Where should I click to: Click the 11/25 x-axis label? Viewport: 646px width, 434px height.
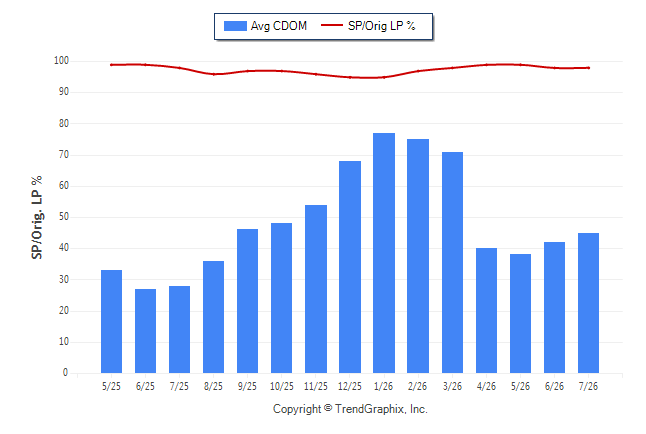[316, 386]
